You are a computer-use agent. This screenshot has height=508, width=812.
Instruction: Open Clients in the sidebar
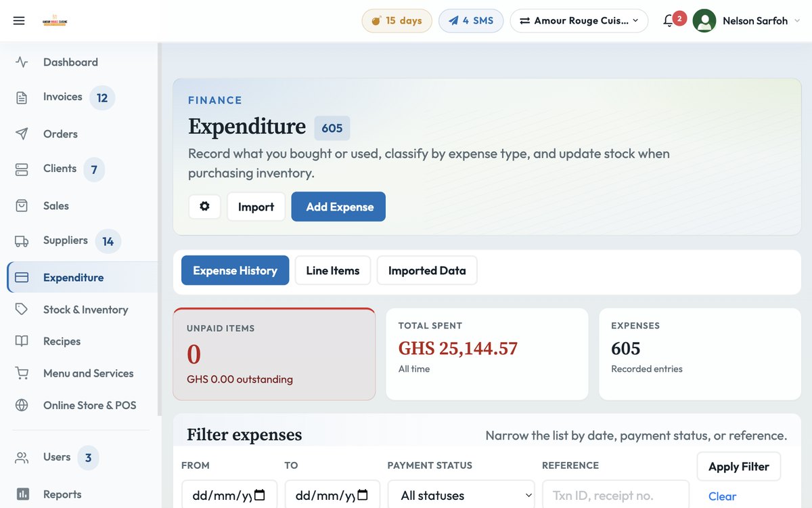click(x=60, y=169)
